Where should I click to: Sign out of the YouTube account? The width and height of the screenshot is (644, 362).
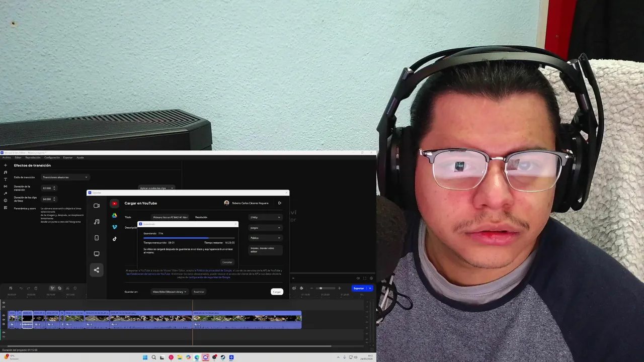[280, 203]
